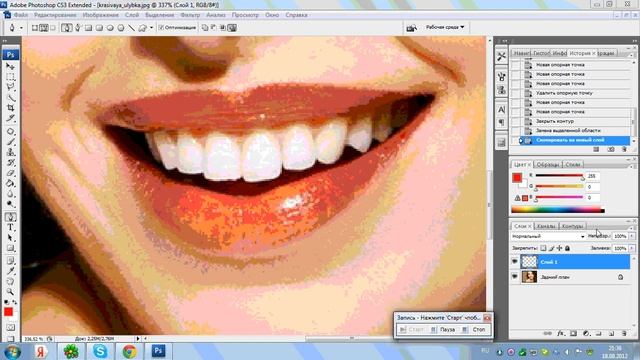Click the foreground color swatch in Color panel
The height and width of the screenshot is (360, 640).
[x=517, y=178]
